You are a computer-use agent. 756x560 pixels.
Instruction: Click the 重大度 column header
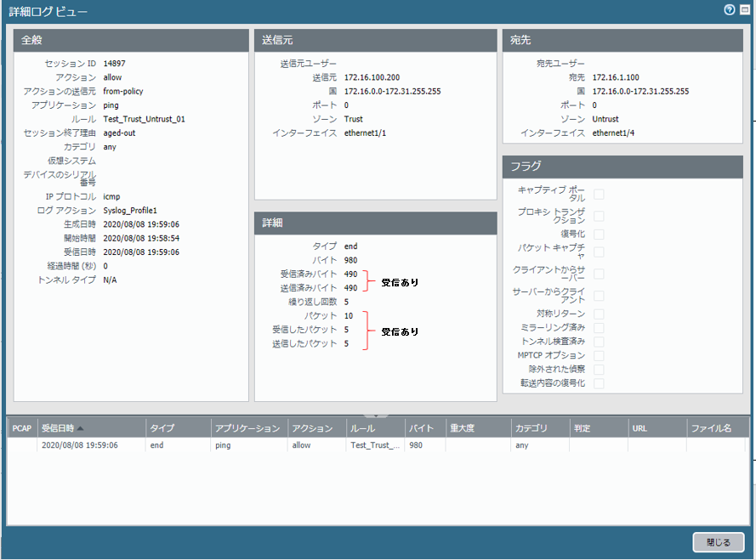coord(478,428)
